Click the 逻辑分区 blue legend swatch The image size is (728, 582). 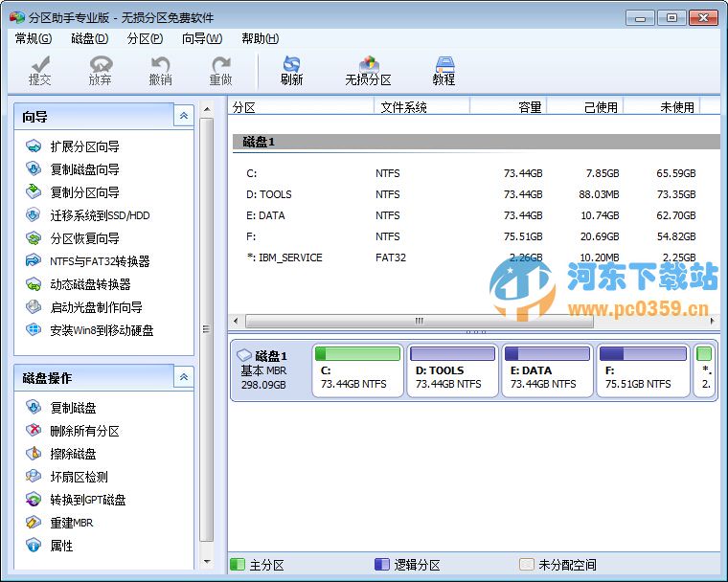(x=381, y=565)
